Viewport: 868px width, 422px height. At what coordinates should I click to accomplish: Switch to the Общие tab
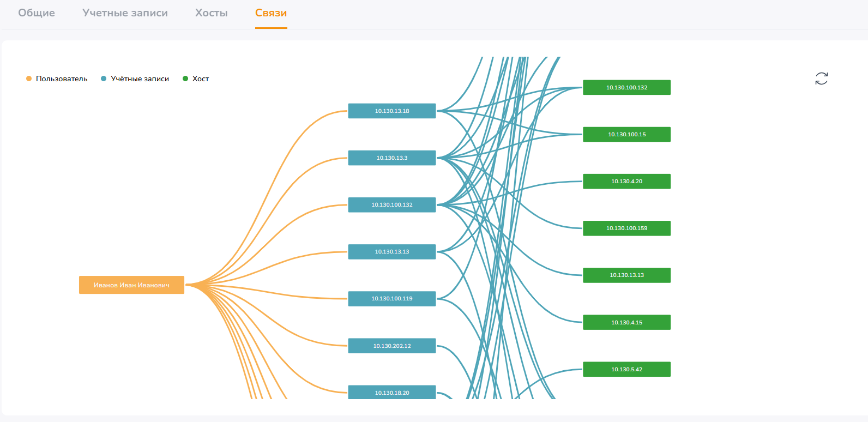click(37, 13)
